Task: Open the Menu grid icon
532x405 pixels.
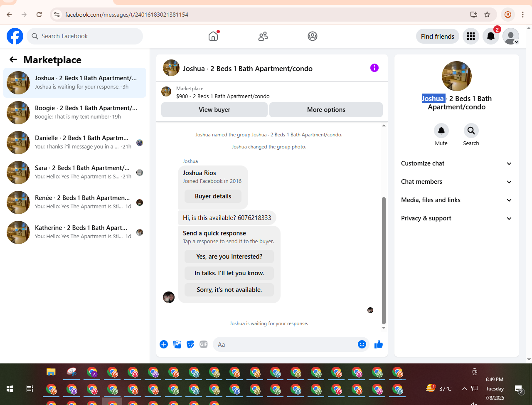Action: point(471,36)
